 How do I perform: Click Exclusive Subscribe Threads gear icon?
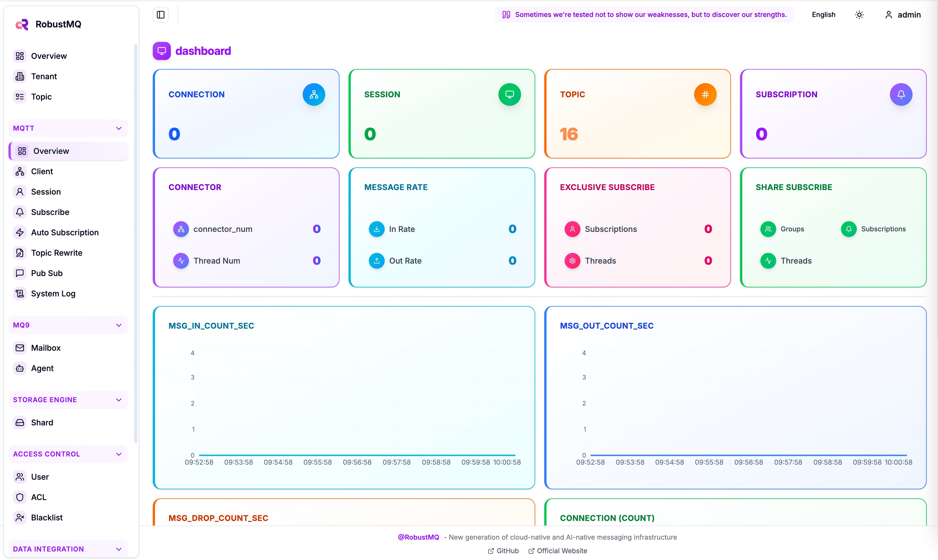[x=572, y=261]
